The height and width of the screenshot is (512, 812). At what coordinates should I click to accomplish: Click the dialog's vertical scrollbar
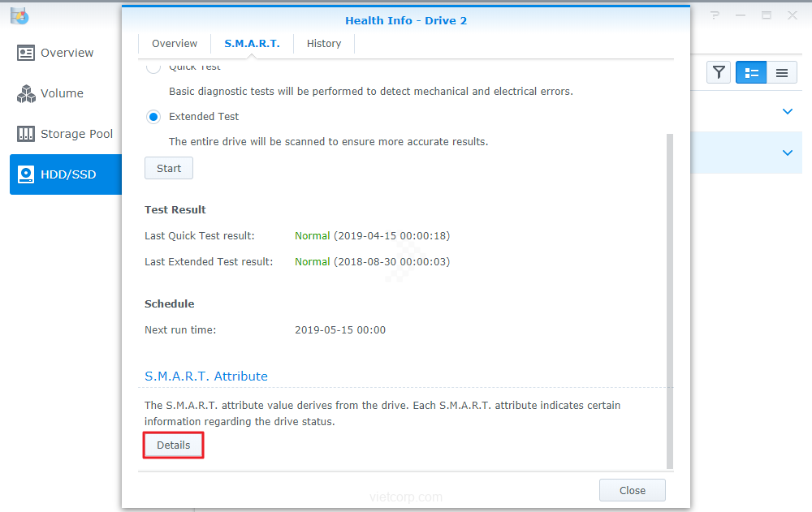669,300
